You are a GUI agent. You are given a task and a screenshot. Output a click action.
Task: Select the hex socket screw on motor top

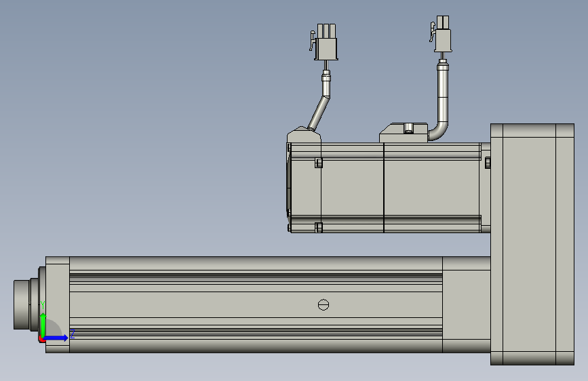409,128
